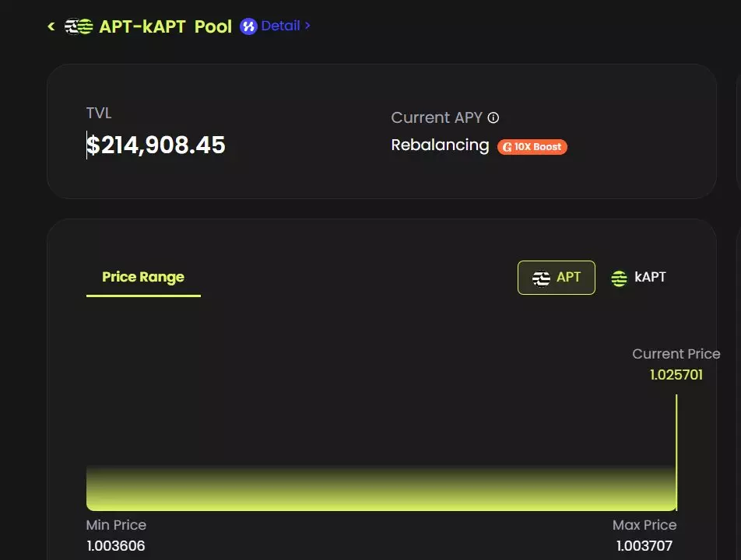Image resolution: width=741 pixels, height=560 pixels.
Task: Click the Current Price value 1.025701
Action: click(676, 375)
